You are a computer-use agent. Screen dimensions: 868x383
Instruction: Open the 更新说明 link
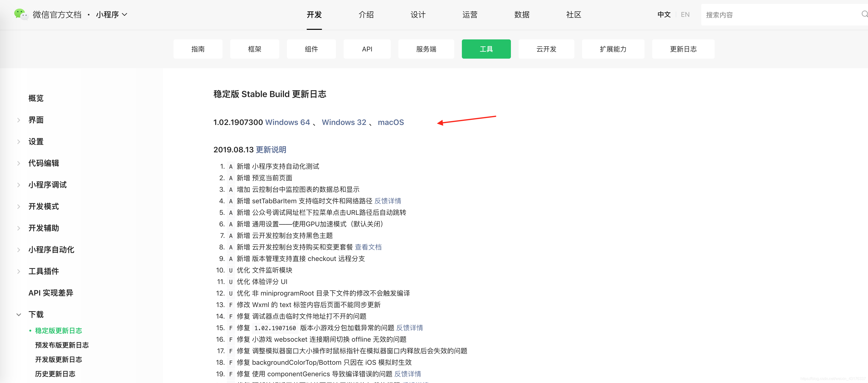pyautogui.click(x=271, y=149)
